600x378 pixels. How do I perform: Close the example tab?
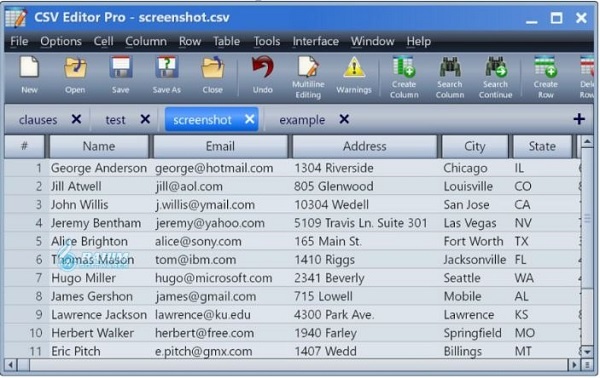[x=344, y=119]
